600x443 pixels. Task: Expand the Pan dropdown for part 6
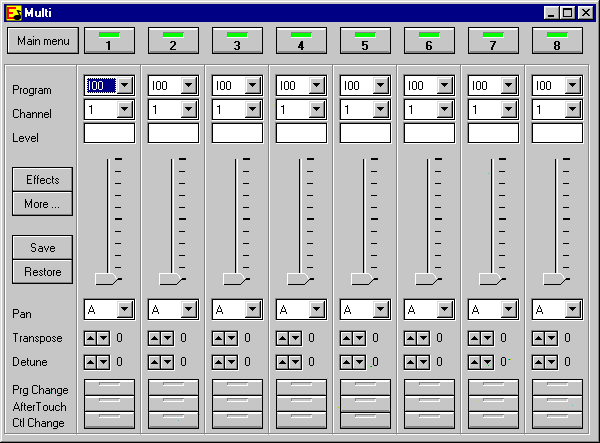pos(445,310)
